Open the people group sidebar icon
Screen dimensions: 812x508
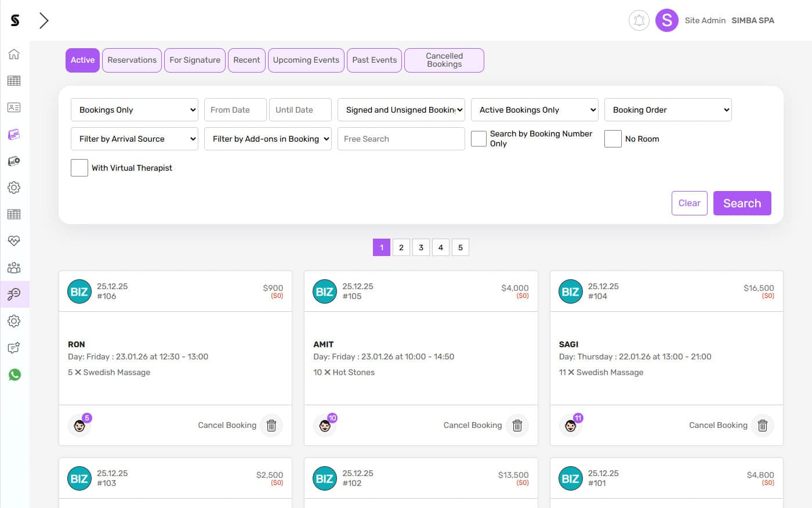pyautogui.click(x=14, y=268)
